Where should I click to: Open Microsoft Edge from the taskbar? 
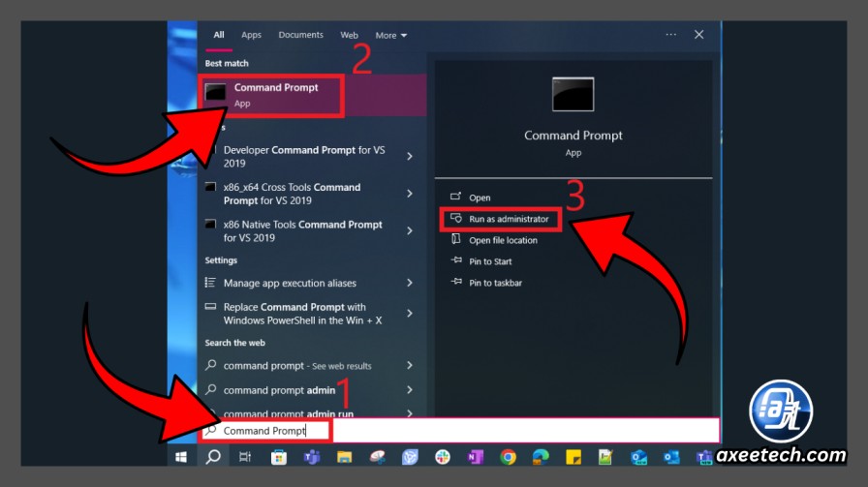coord(541,457)
